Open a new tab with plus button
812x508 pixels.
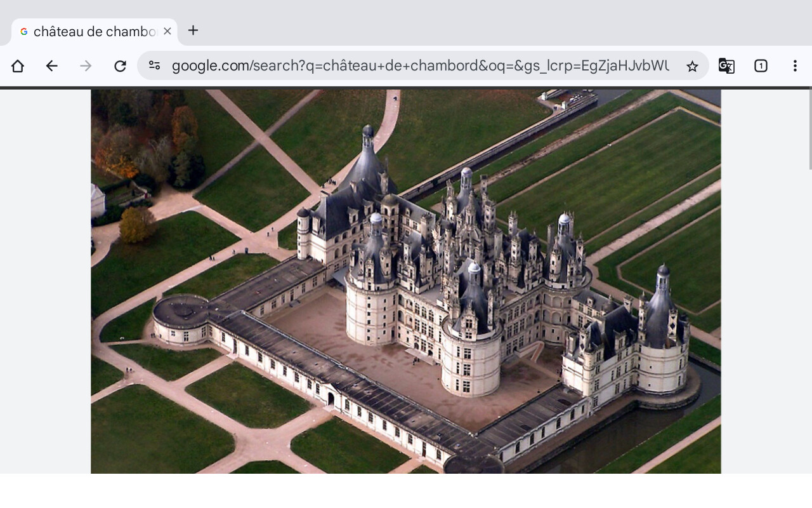(x=193, y=30)
